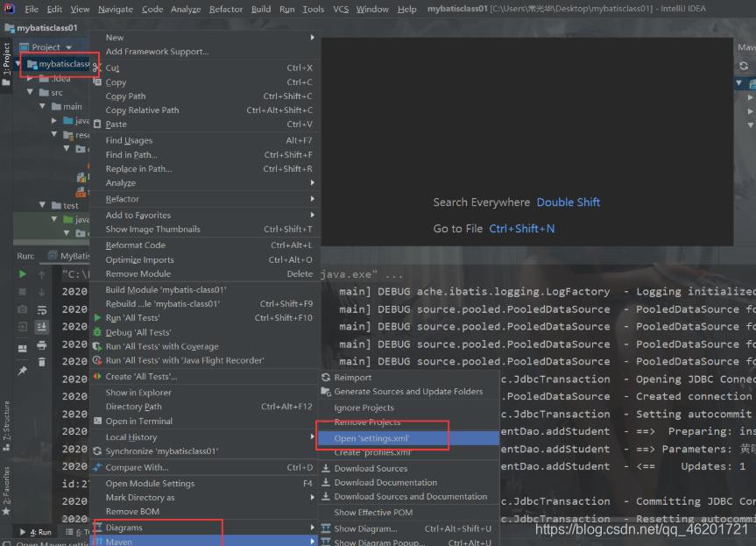This screenshot has width=756, height=546.
Task: Select Open 'settings.xml' menu item
Action: [x=408, y=438]
